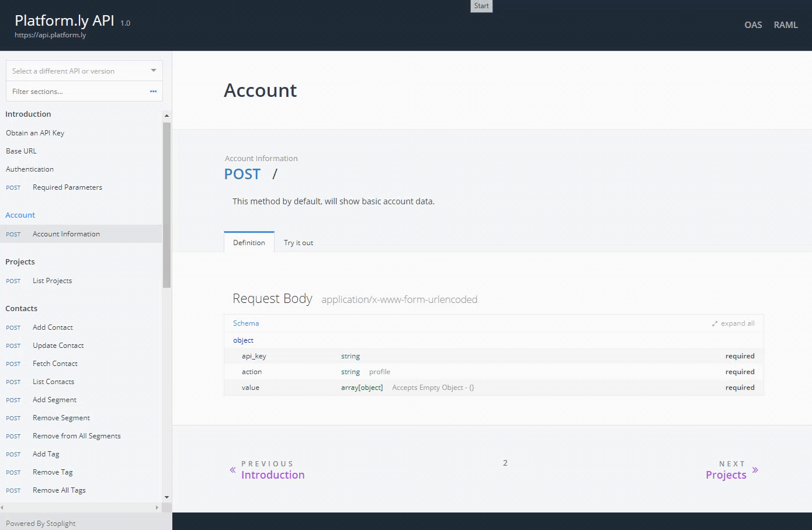Open the Remove All Tags endpoint
This screenshot has height=530, width=812.
[x=59, y=490]
